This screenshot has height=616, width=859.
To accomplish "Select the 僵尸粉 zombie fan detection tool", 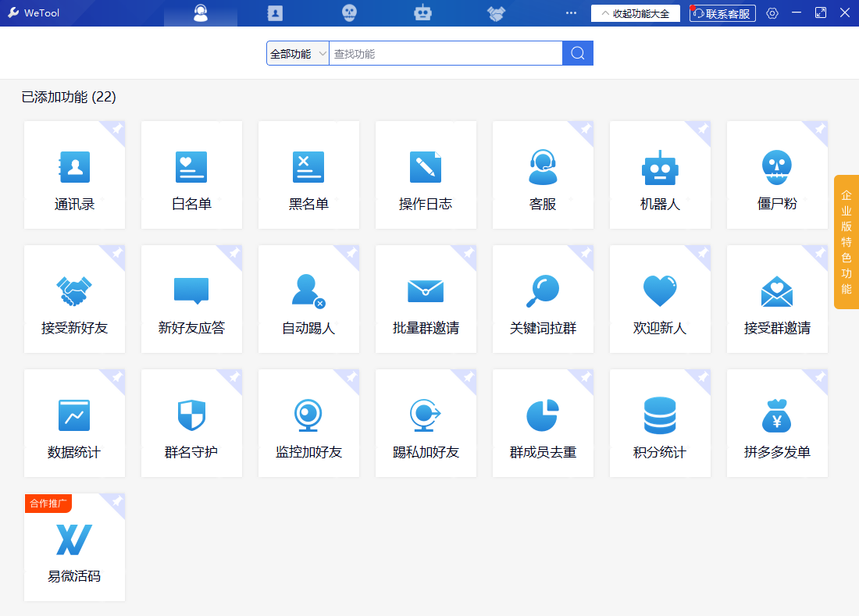I will 777,175.
